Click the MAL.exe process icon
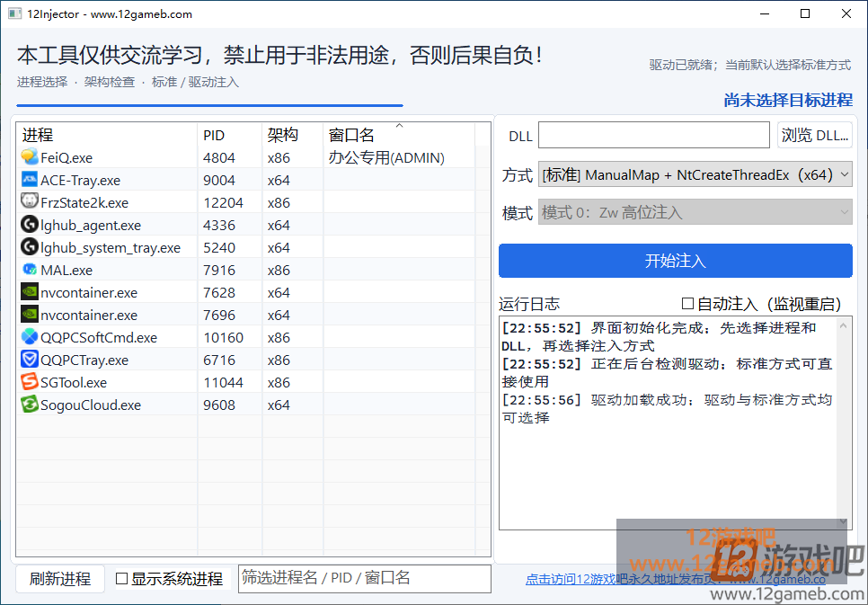 30,270
